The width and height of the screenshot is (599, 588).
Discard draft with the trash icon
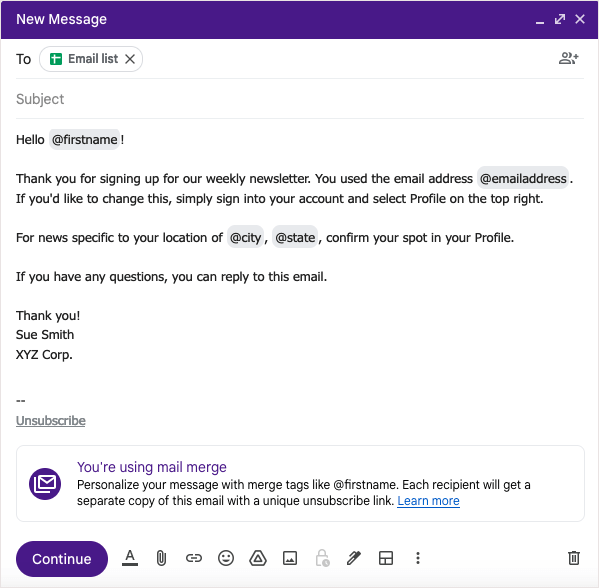574,558
